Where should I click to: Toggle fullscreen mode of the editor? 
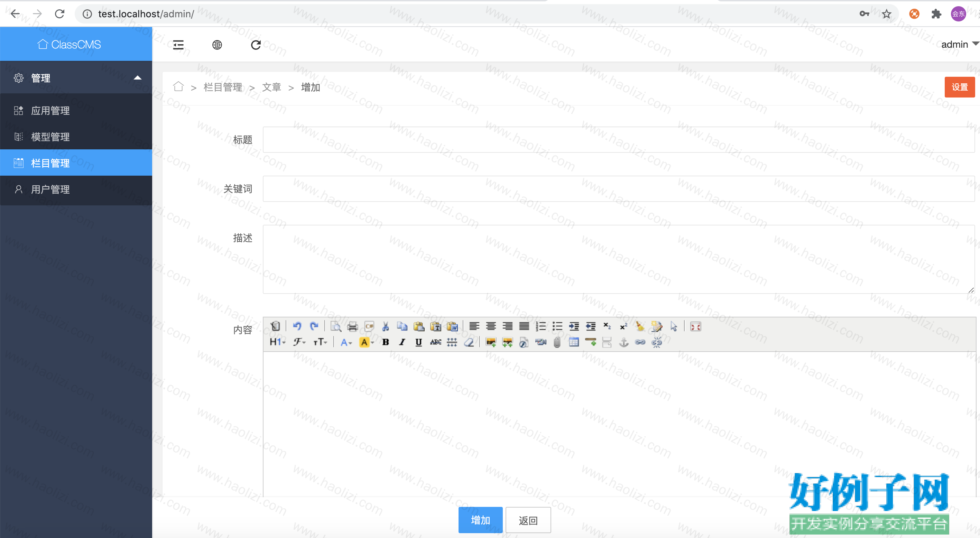(x=695, y=326)
